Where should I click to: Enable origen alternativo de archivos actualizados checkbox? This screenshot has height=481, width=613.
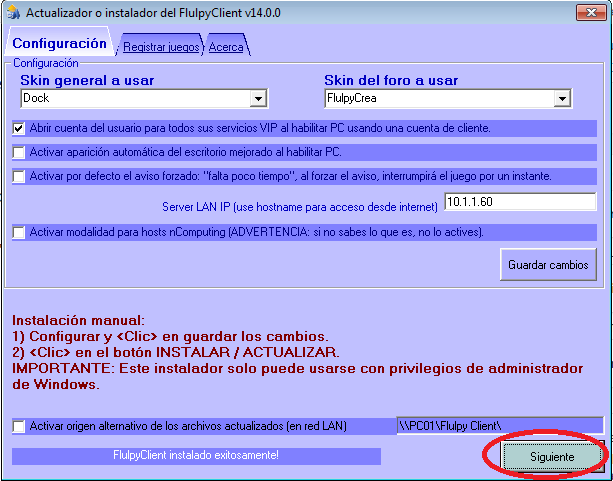pyautogui.click(x=18, y=426)
